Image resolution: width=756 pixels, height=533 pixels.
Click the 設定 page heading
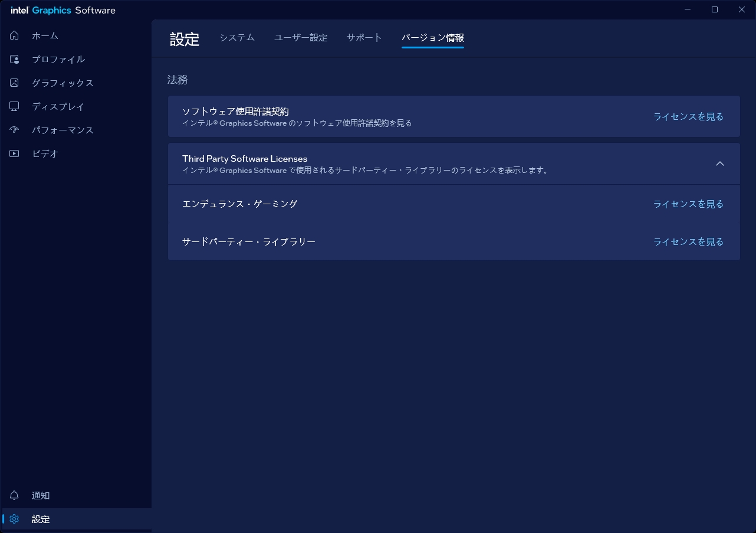(x=185, y=39)
